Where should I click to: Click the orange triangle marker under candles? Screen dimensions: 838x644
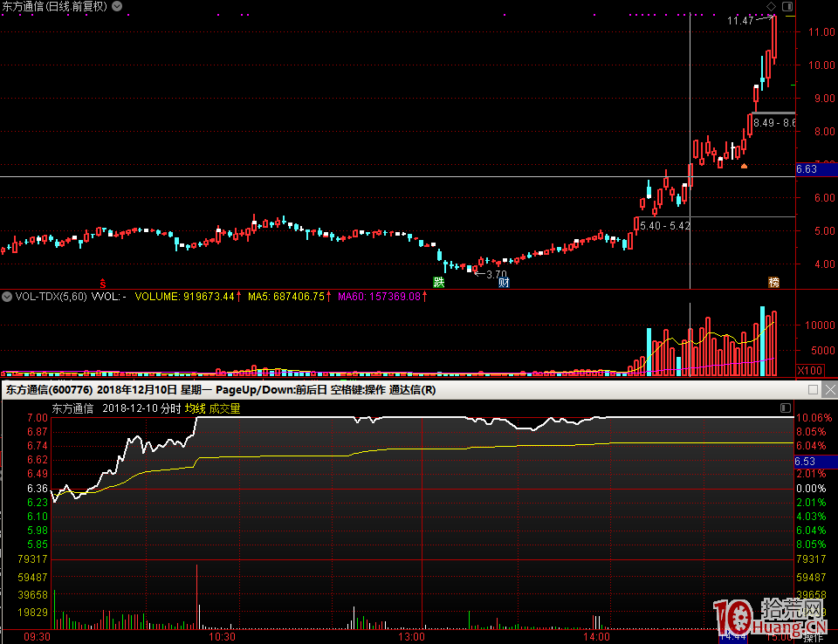(x=744, y=166)
